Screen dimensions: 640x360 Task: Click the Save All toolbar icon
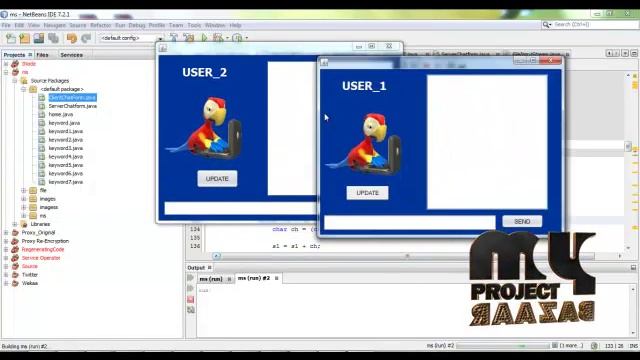tap(53, 38)
